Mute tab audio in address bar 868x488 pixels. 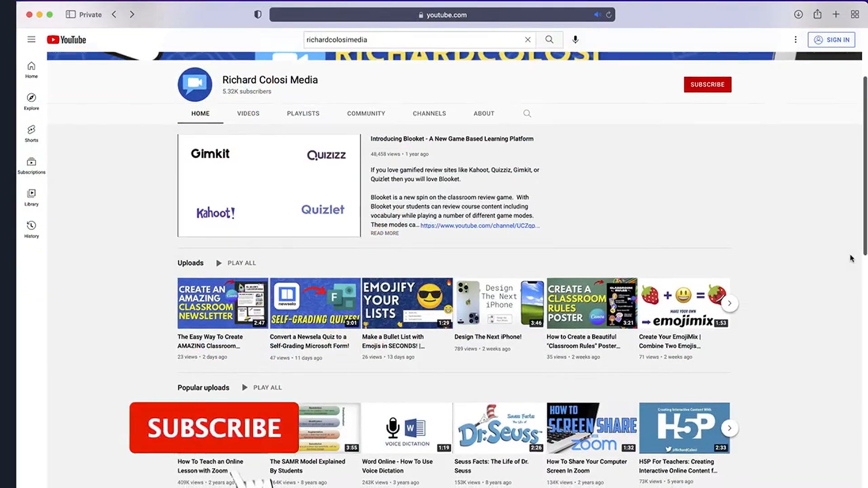[597, 14]
